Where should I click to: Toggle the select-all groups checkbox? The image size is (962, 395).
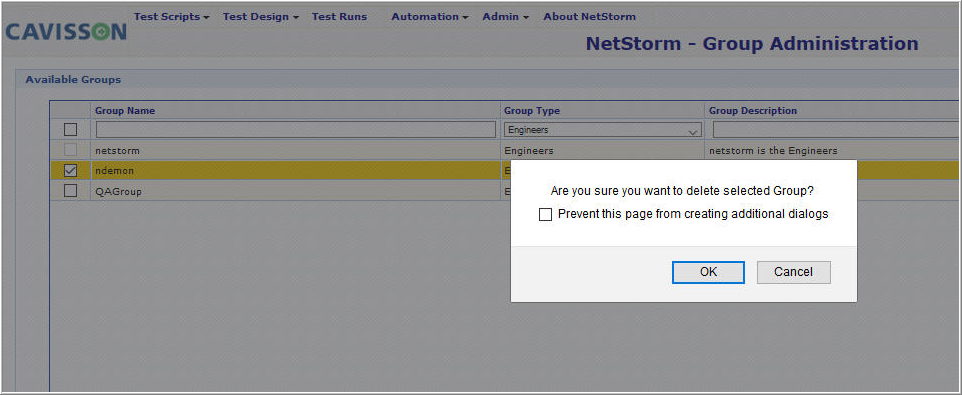tap(71, 129)
